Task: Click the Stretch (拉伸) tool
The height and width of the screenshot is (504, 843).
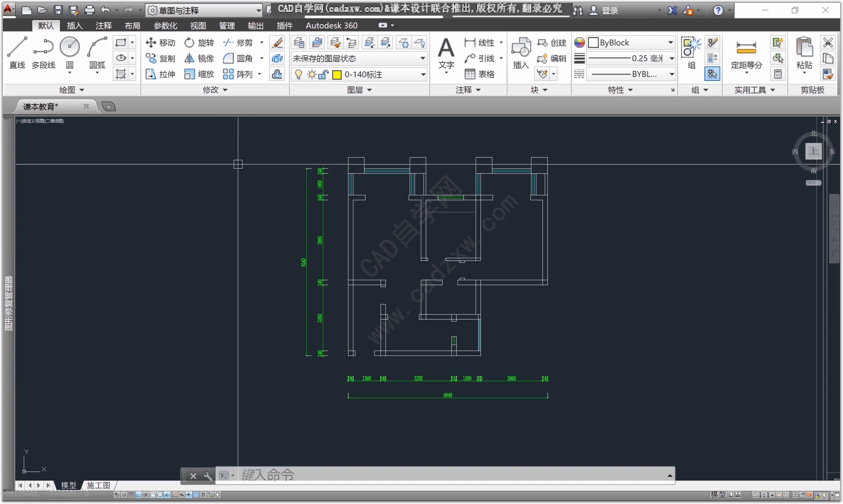Action: (x=160, y=74)
